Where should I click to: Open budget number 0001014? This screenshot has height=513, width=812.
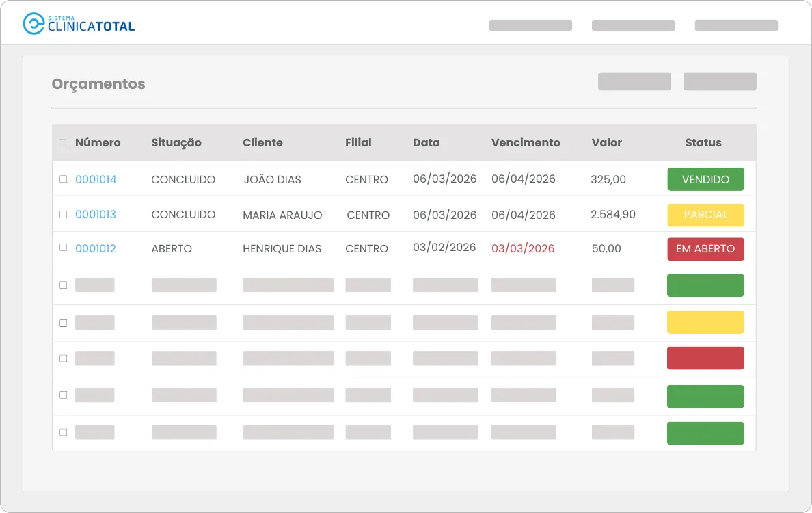point(96,179)
